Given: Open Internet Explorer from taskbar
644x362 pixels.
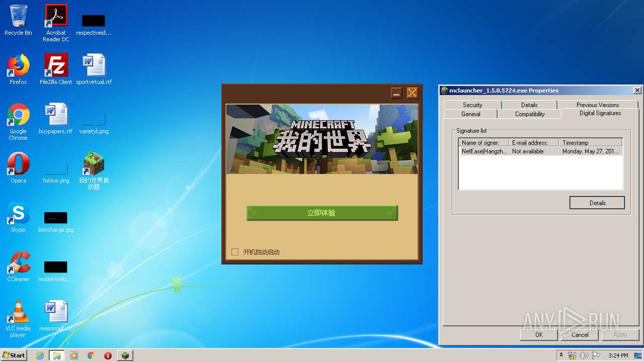Looking at the screenshot, I should click(x=40, y=355).
